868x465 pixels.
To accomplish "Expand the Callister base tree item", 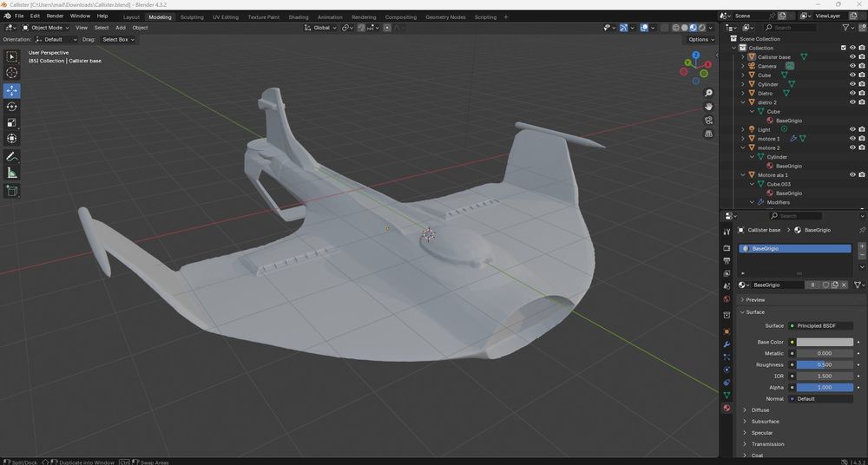I will [x=743, y=57].
